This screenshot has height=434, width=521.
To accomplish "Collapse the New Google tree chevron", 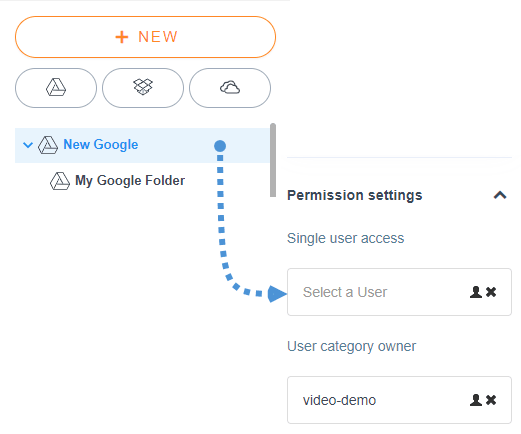I will pyautogui.click(x=28, y=145).
